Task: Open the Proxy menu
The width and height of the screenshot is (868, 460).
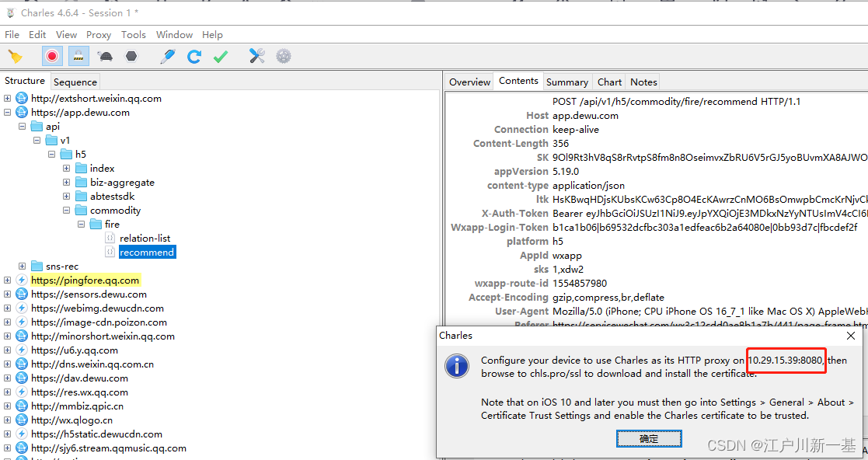Action: click(x=99, y=34)
